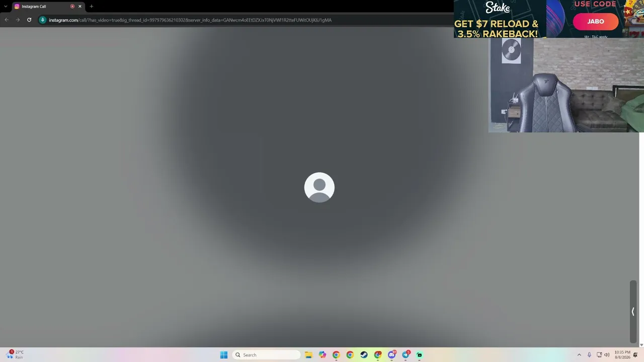Switch to the first Chrome taskbar icon
This screenshot has height=362, width=644.
[336, 355]
